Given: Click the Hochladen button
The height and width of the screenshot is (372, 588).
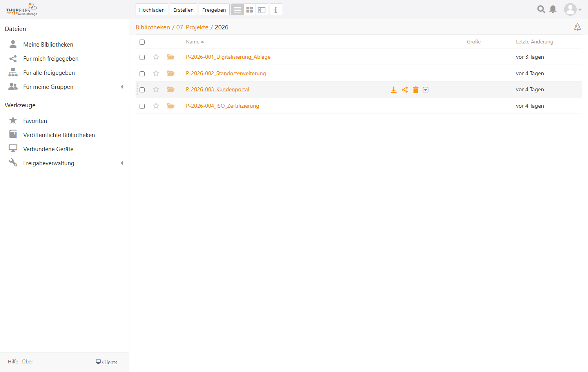Looking at the screenshot, I should (152, 10).
